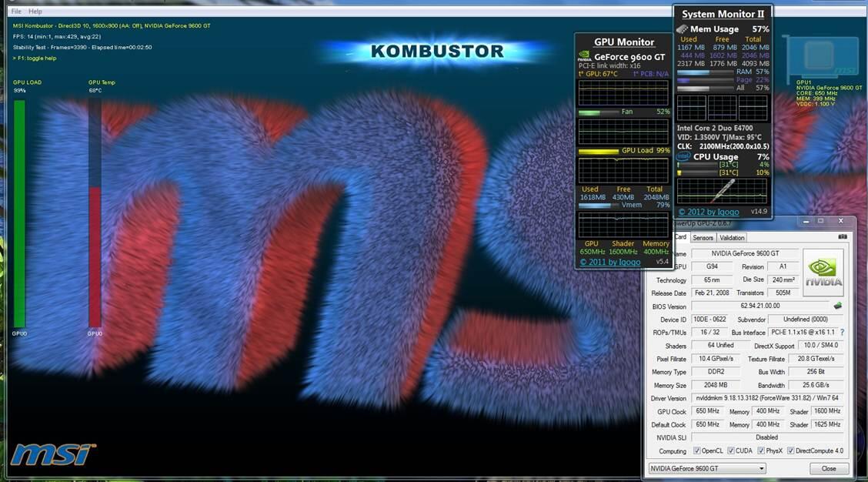Open the Validation tab in GPU-Z
This screenshot has height=482, width=868.
pos(732,238)
